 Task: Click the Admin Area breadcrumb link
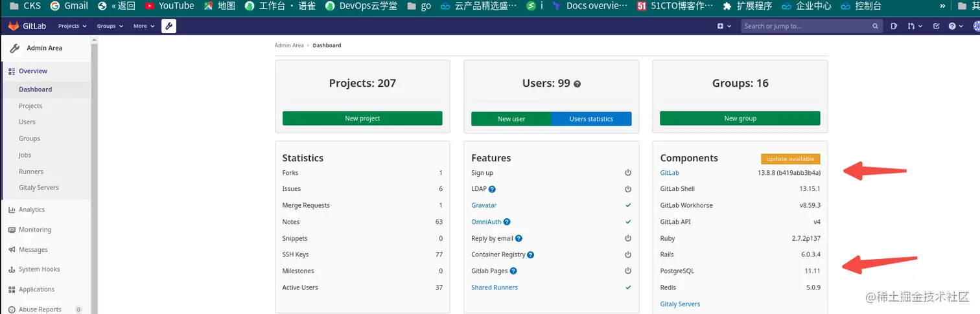(289, 45)
